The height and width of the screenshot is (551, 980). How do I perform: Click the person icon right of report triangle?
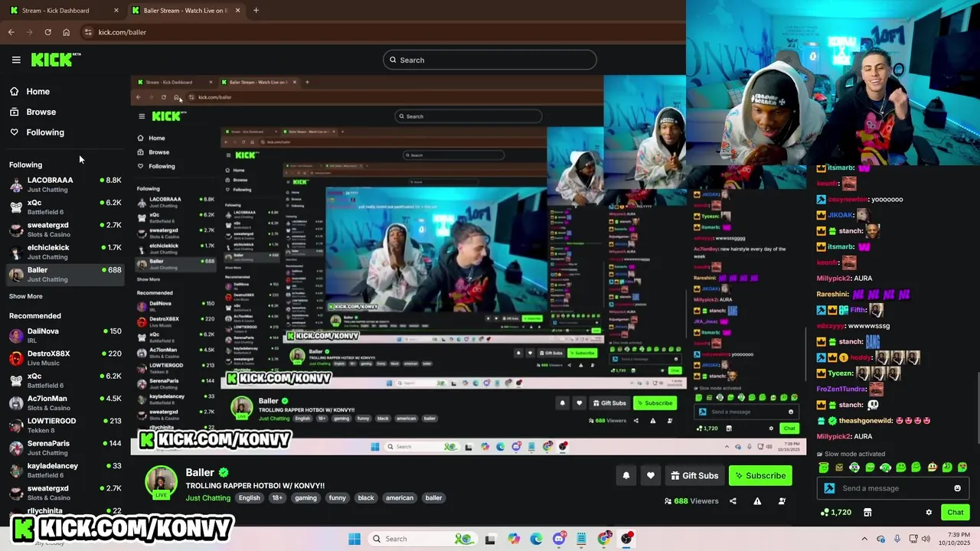pyautogui.click(x=782, y=501)
